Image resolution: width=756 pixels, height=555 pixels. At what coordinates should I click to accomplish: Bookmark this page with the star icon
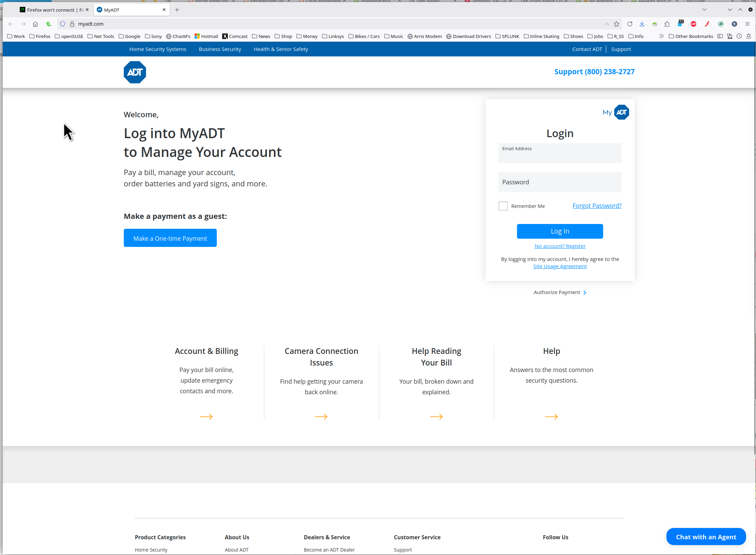coord(616,24)
